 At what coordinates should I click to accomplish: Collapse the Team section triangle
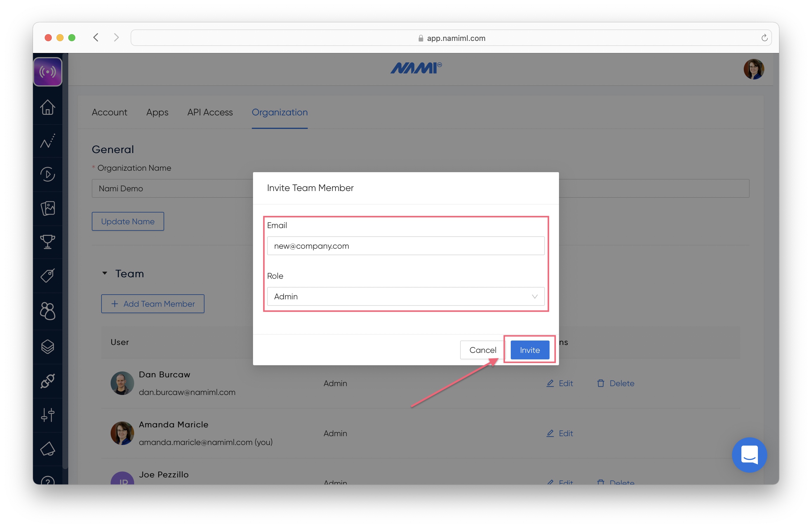105,273
